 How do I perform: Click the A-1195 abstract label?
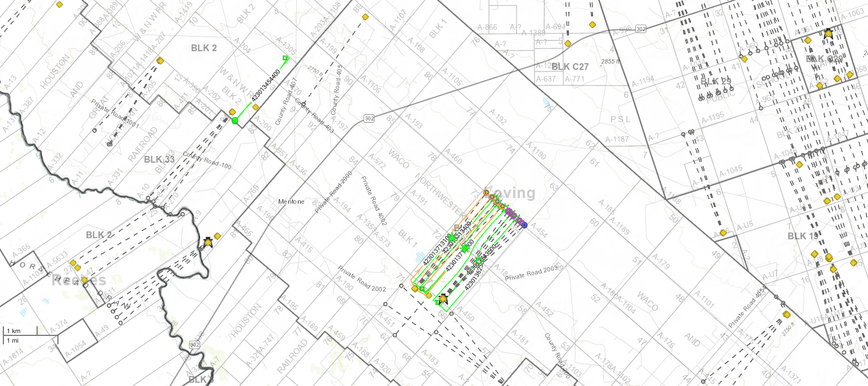click(x=712, y=116)
